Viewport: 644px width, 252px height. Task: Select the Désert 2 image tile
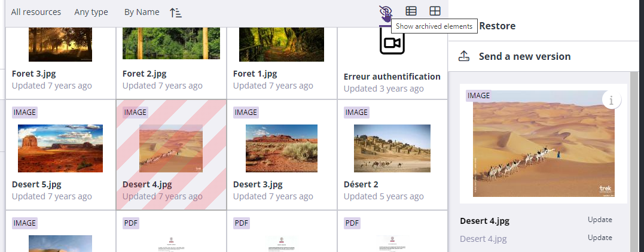coord(392,148)
